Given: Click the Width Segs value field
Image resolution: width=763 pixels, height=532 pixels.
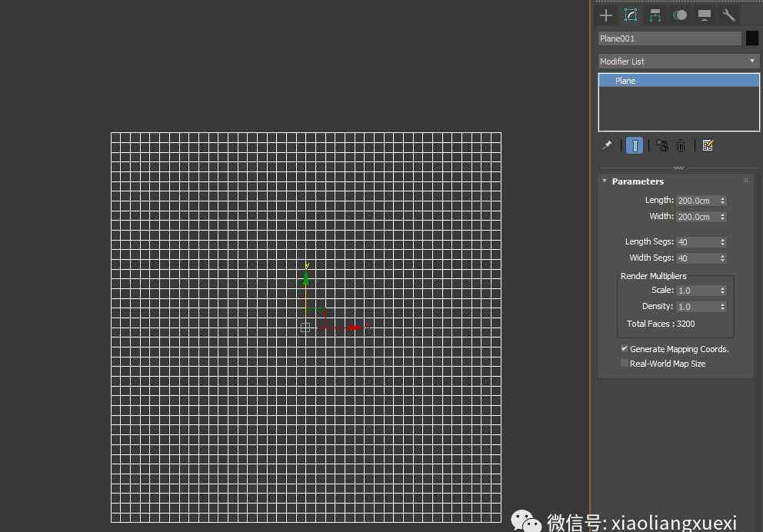Looking at the screenshot, I should [698, 258].
